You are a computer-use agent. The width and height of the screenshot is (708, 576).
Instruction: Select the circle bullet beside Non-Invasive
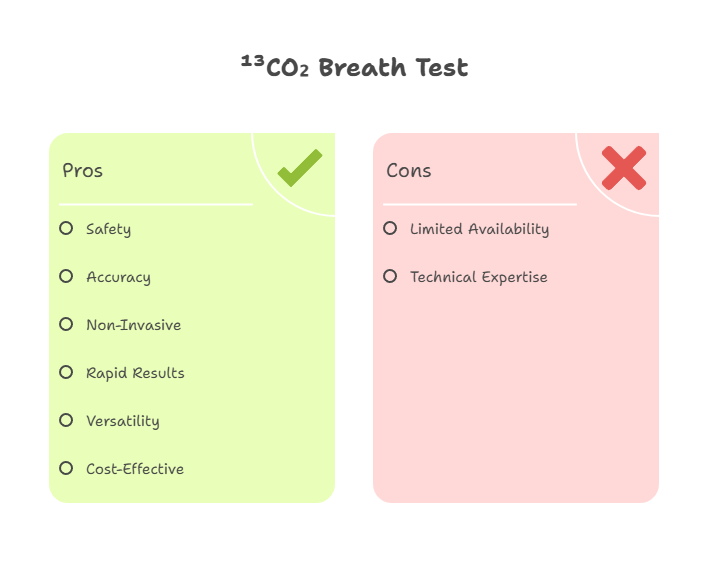tap(66, 324)
